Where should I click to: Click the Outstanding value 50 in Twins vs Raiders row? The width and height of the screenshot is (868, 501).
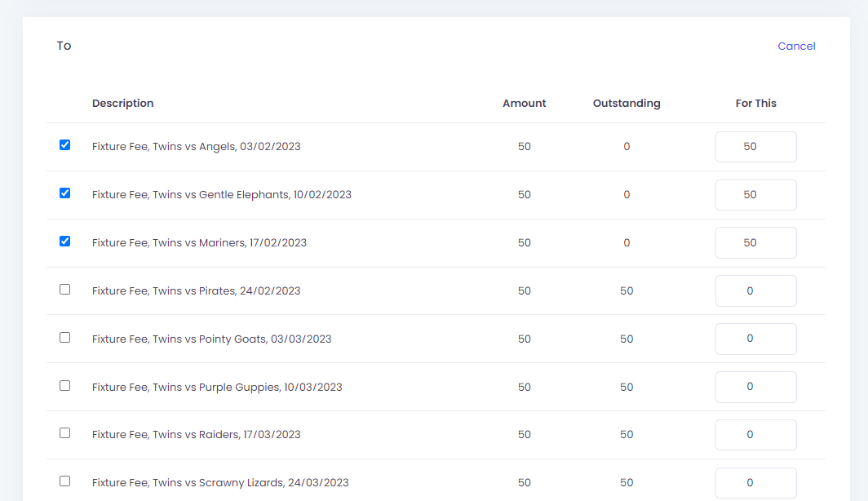coord(627,435)
